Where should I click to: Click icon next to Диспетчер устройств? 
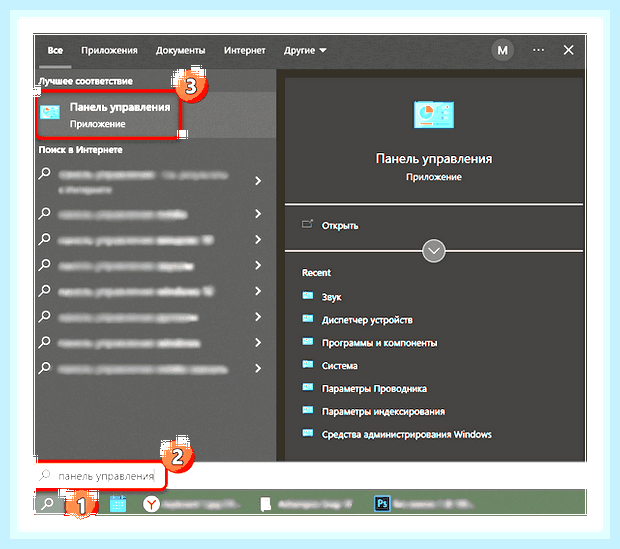point(308,318)
